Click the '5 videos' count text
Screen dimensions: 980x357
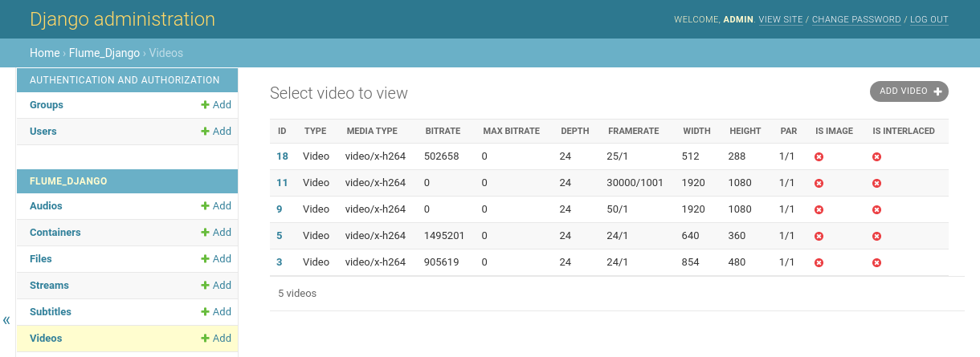tap(297, 294)
